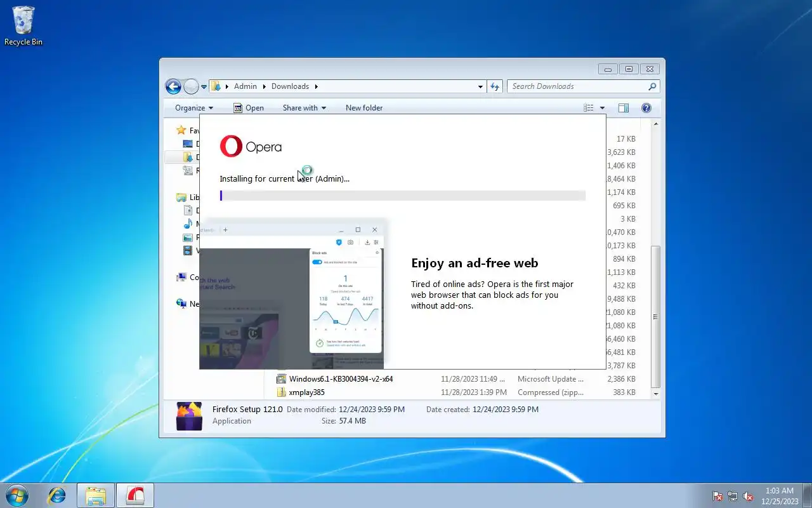Open Explorer help button
The height and width of the screenshot is (508, 812).
point(646,108)
